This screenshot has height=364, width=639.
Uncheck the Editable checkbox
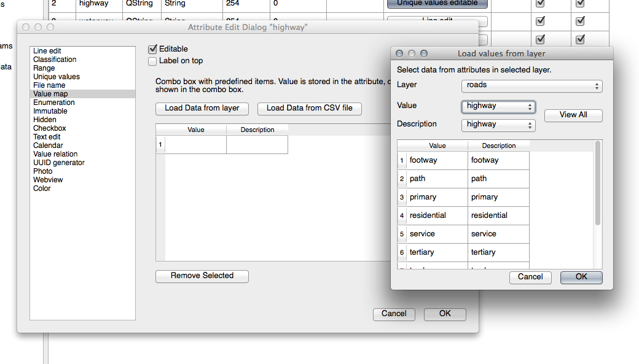pos(153,49)
